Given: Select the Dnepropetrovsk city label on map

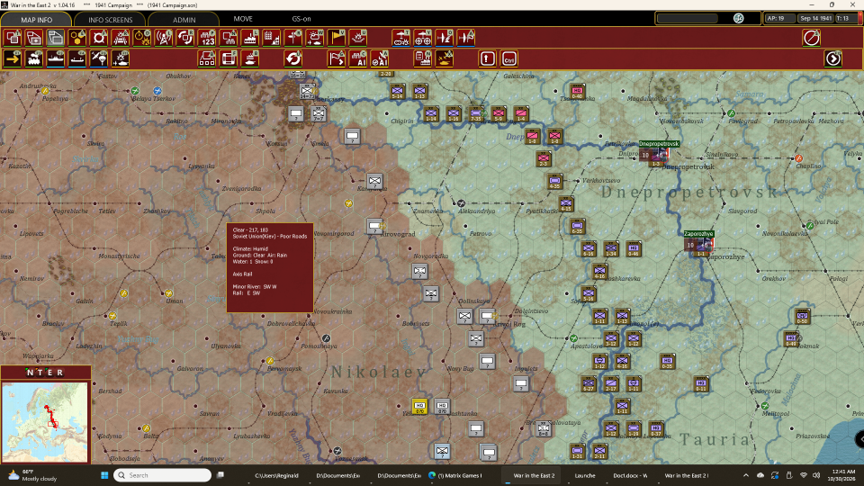Looking at the screenshot, I should point(659,144).
